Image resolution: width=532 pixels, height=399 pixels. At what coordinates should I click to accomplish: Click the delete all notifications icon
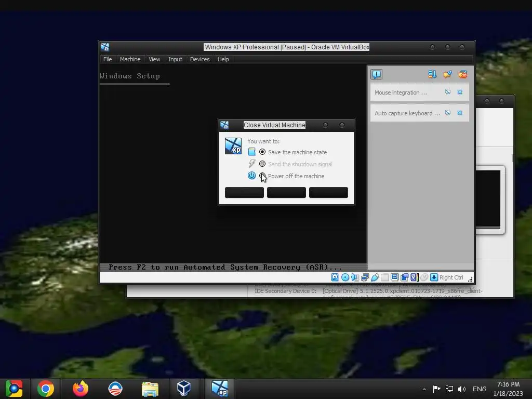pyautogui.click(x=463, y=74)
